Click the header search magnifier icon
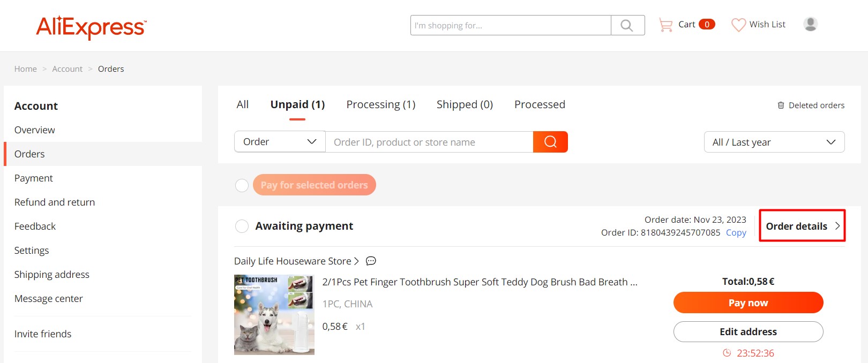The height and width of the screenshot is (363, 868). click(x=627, y=25)
